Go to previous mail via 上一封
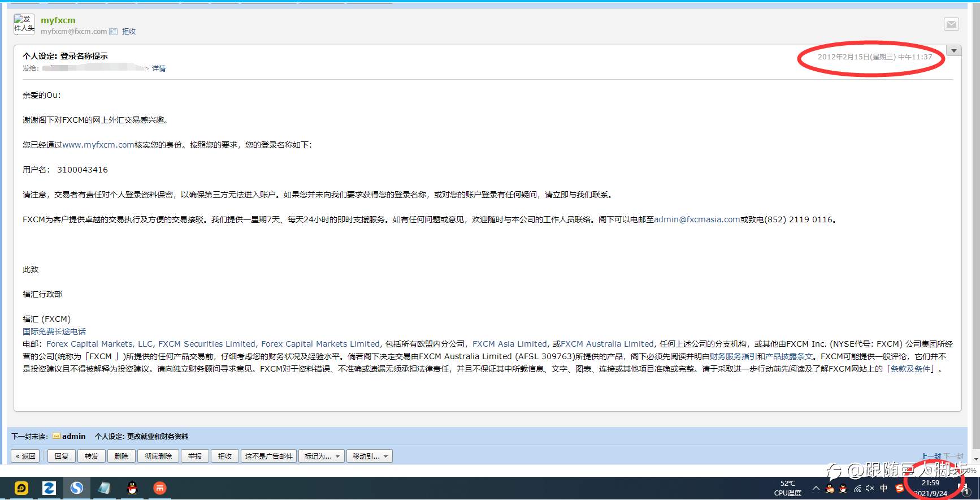The width and height of the screenshot is (980, 500). click(930, 456)
